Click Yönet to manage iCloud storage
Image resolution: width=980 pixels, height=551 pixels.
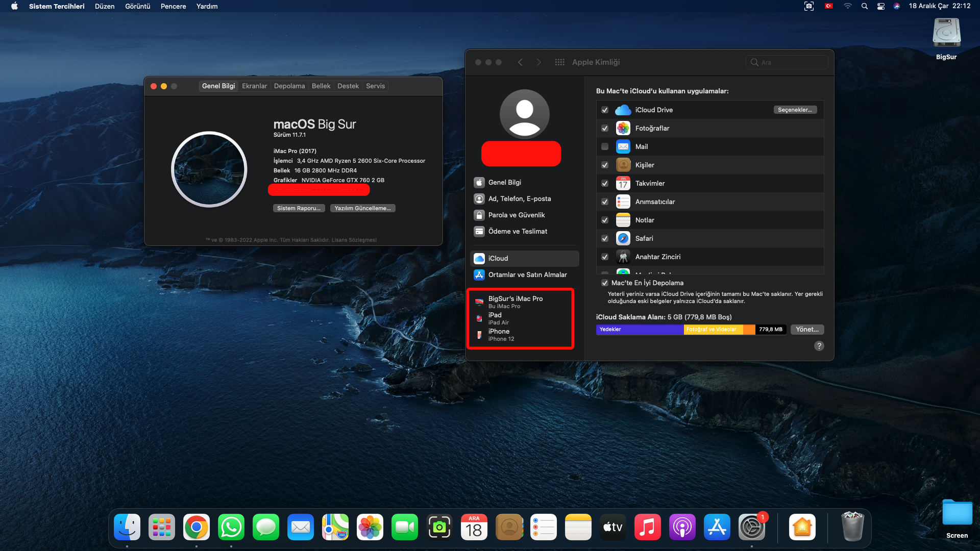click(807, 330)
